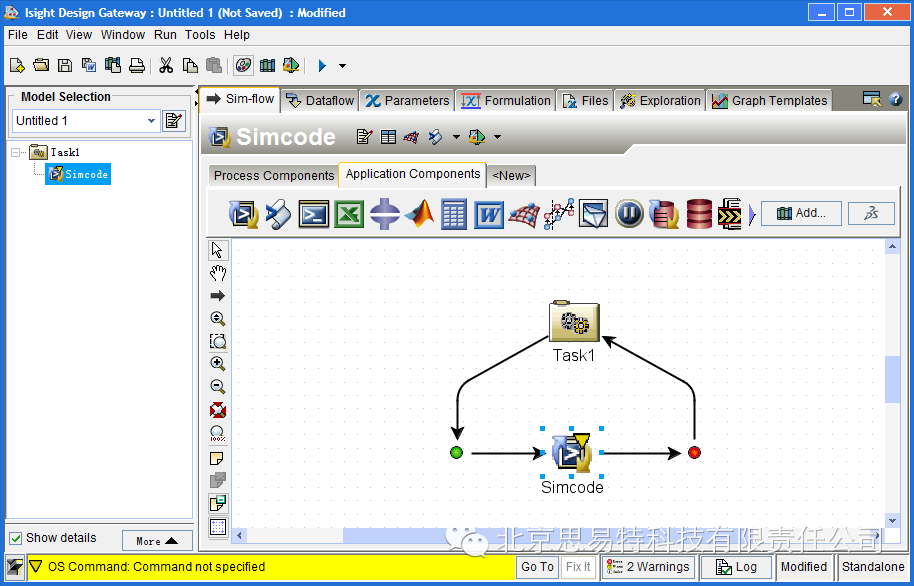914x586 pixels.
Task: Toggle the grid display tool
Action: pos(217,527)
